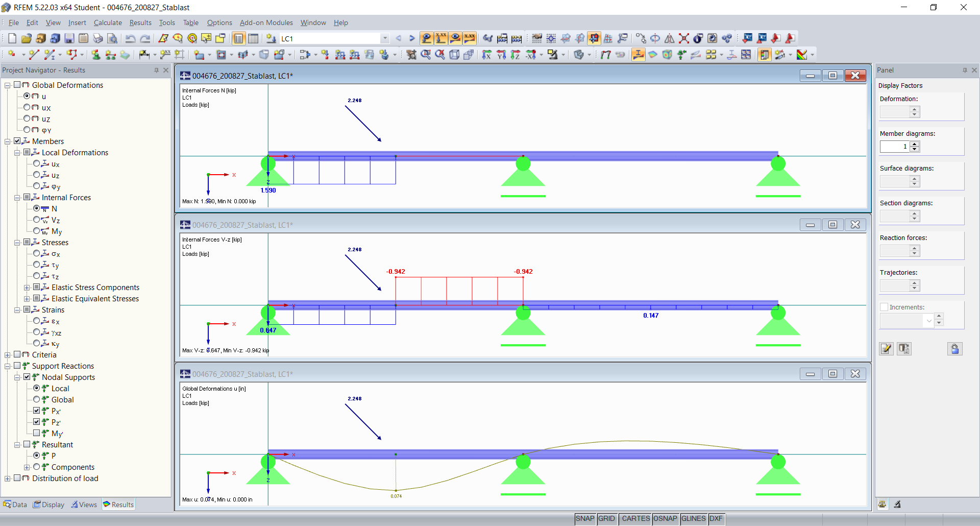Create a new model with the New icon

(12, 38)
